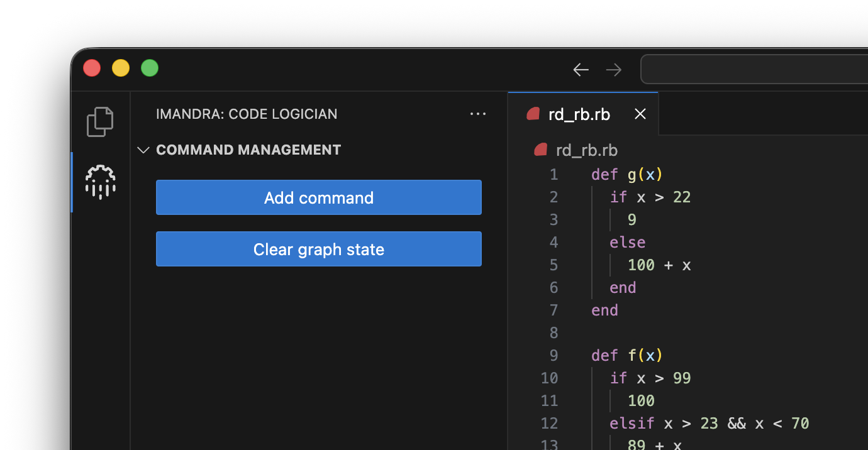Click the rd_rb.rb file icon in breadcrumb
The width and height of the screenshot is (868, 450).
tap(540, 150)
